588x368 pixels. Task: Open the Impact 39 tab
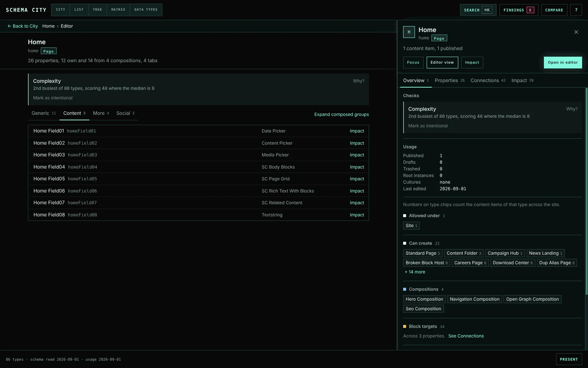click(522, 81)
